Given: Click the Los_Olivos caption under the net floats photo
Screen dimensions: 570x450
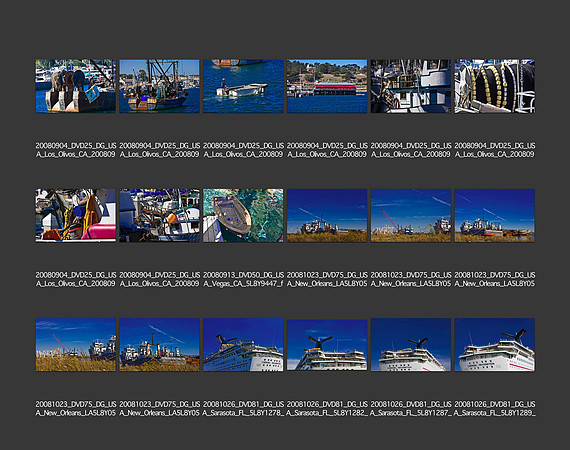Looking at the screenshot, I should (x=495, y=150).
